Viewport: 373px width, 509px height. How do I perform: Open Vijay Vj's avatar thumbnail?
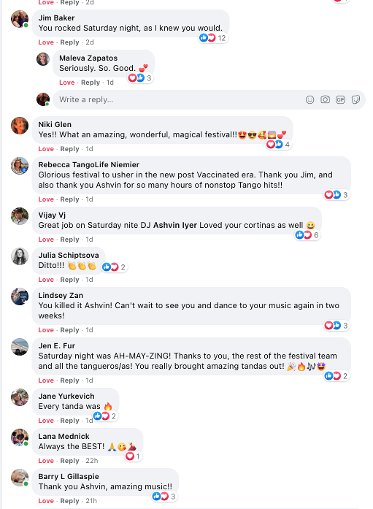[20, 216]
